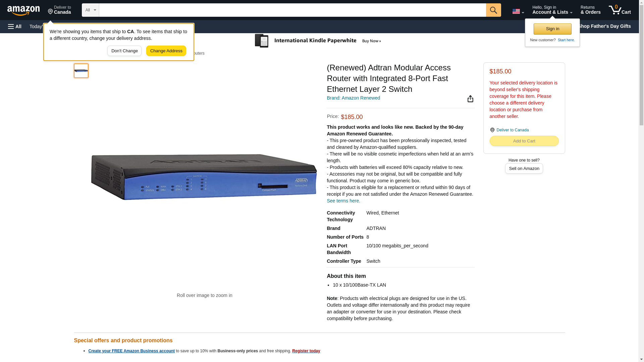Click the yellow Sign in button
The width and height of the screenshot is (644, 362).
[552, 29]
